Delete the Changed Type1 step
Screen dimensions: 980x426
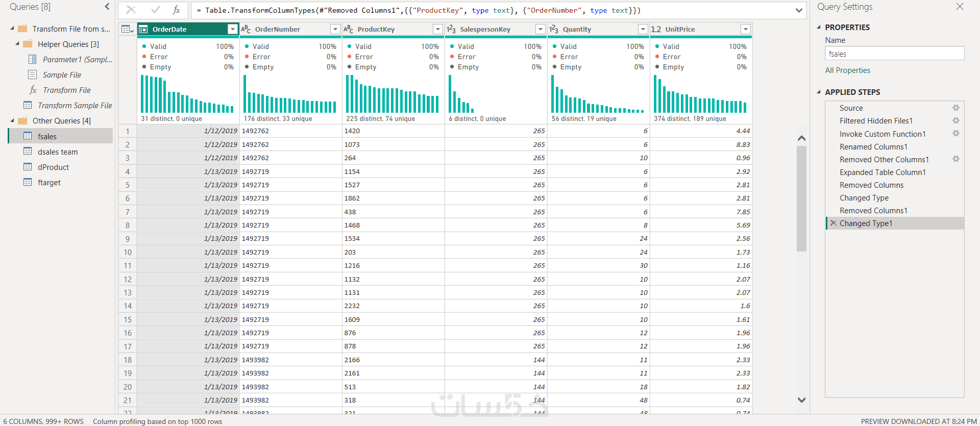click(833, 223)
